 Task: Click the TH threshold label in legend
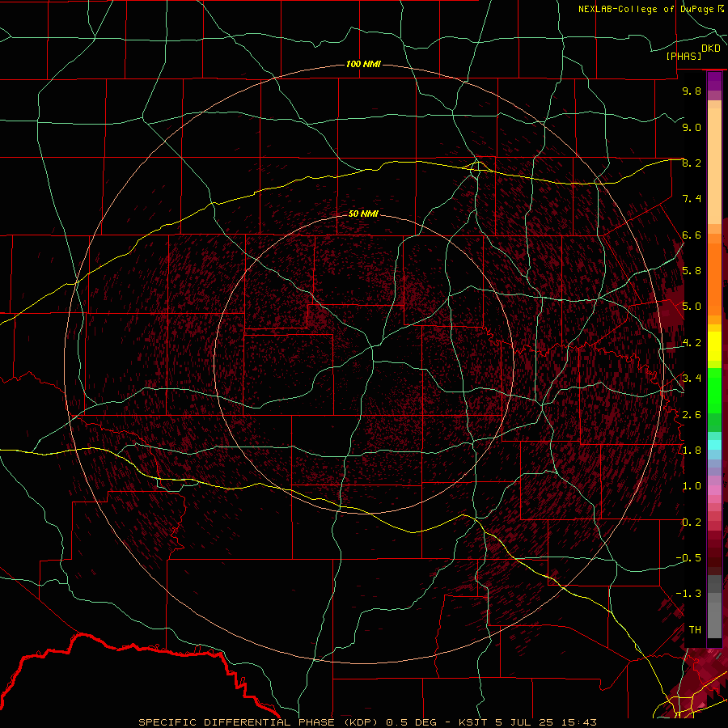click(695, 630)
